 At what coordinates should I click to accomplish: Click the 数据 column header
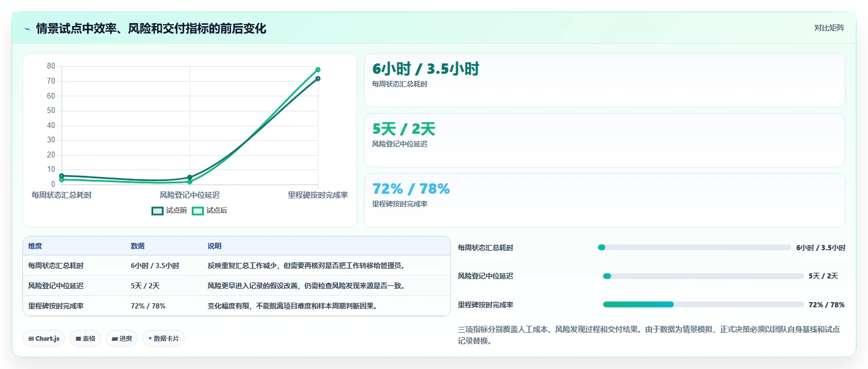[138, 246]
